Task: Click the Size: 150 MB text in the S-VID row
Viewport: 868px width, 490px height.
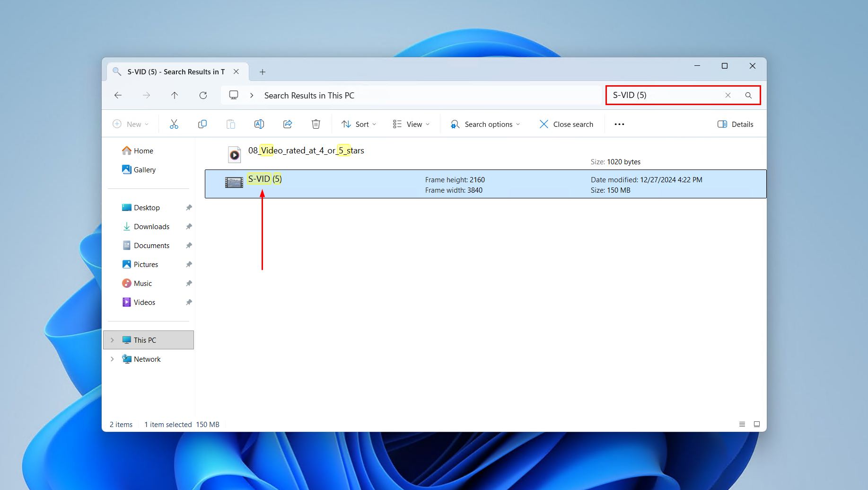Action: [611, 190]
